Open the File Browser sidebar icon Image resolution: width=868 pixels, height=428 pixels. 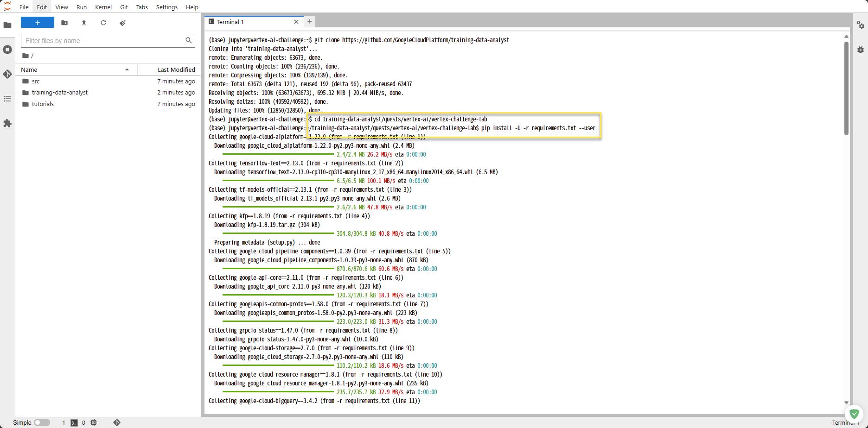tap(7, 25)
